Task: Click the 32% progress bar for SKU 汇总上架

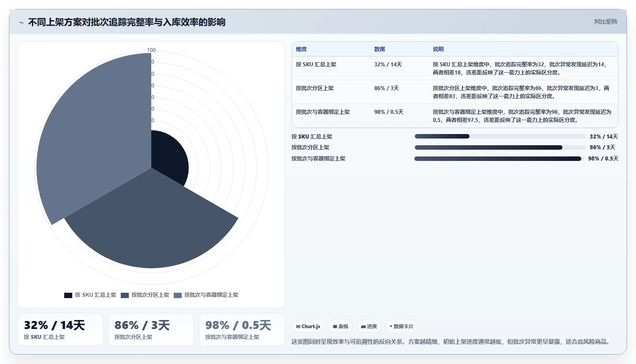Action: tap(500, 136)
